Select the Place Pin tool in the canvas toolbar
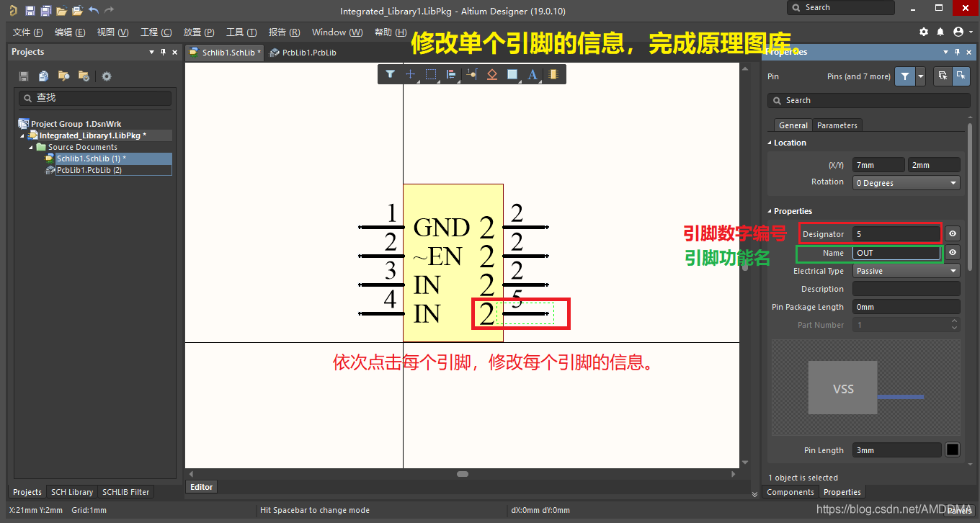The height and width of the screenshot is (523, 980). (472, 74)
